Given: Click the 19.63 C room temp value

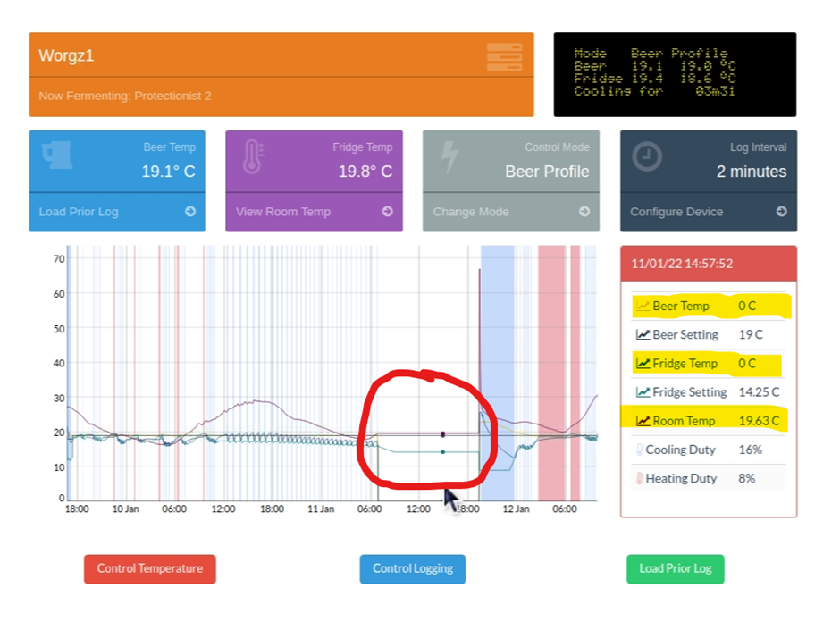Looking at the screenshot, I should tap(759, 421).
